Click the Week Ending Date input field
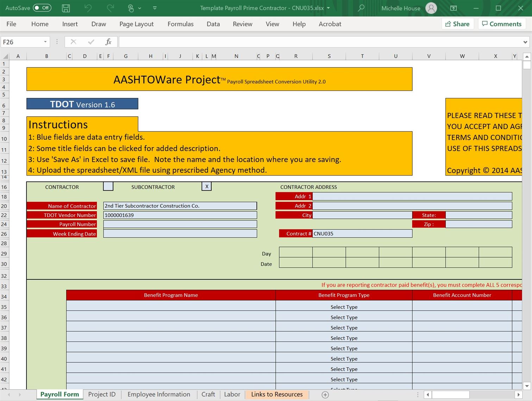Viewport: 532px width, 401px height. pos(180,234)
